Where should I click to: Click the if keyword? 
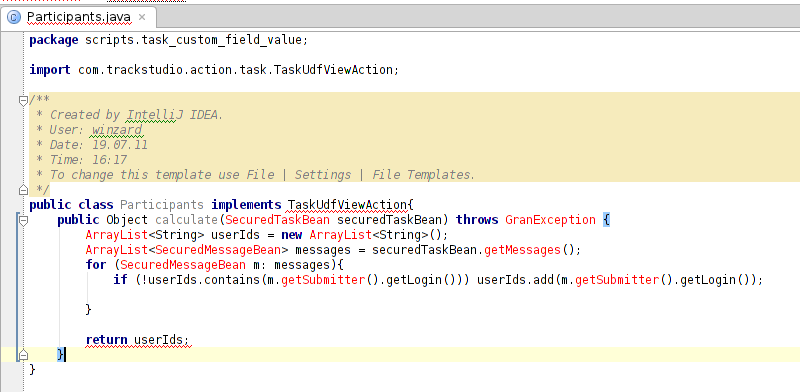120,280
